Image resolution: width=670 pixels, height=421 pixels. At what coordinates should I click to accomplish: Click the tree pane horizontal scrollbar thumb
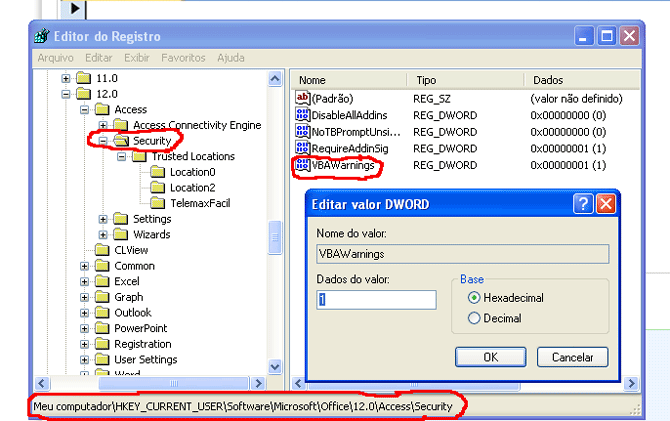[173, 383]
